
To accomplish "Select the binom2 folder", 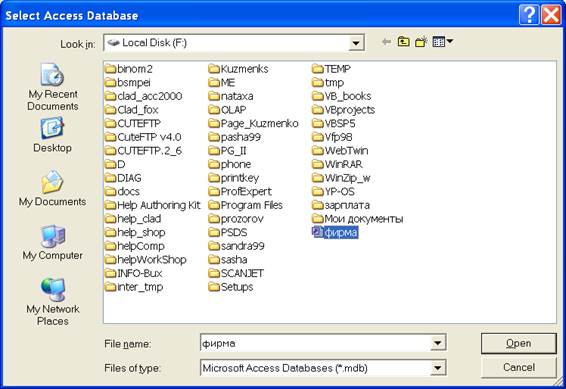I will 129,69.
